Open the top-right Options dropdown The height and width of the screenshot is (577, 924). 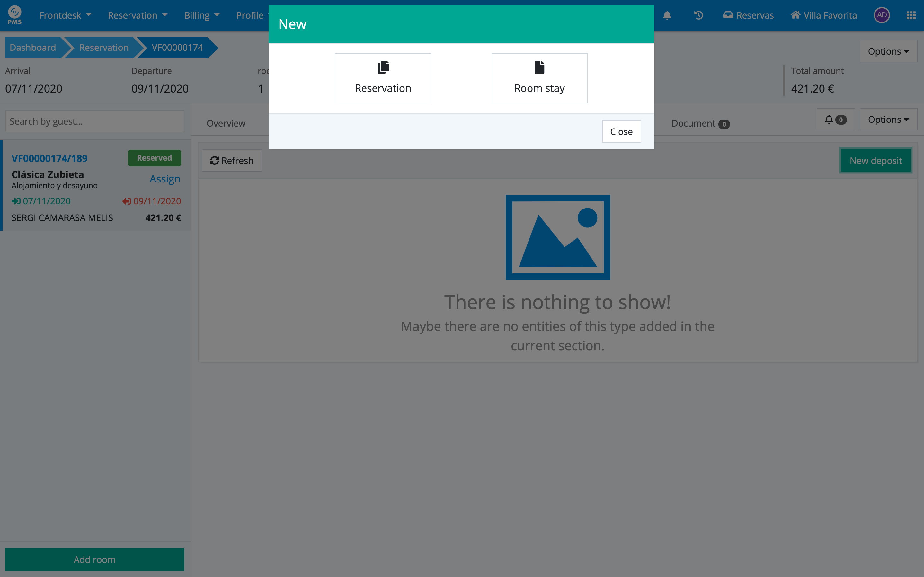[x=888, y=51]
